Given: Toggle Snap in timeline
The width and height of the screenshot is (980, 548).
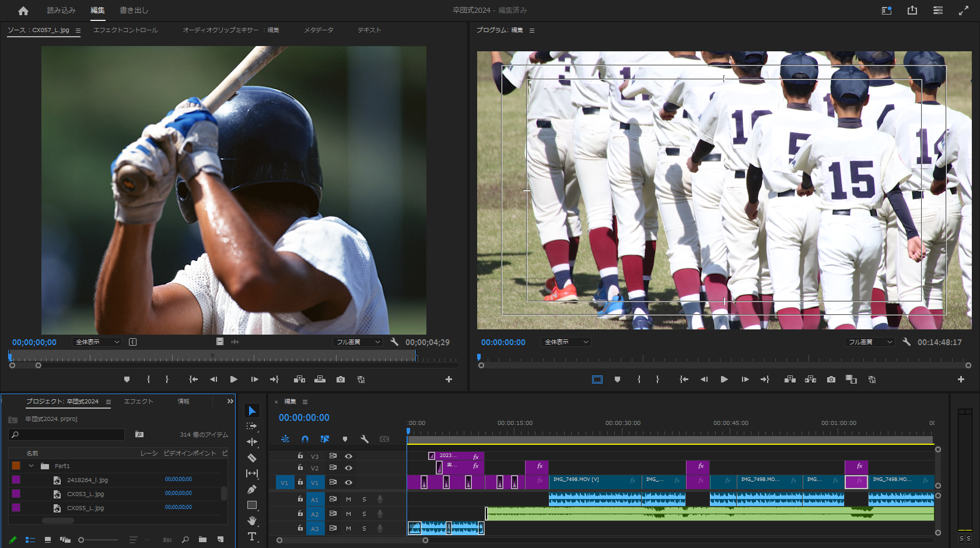Looking at the screenshot, I should pos(304,439).
